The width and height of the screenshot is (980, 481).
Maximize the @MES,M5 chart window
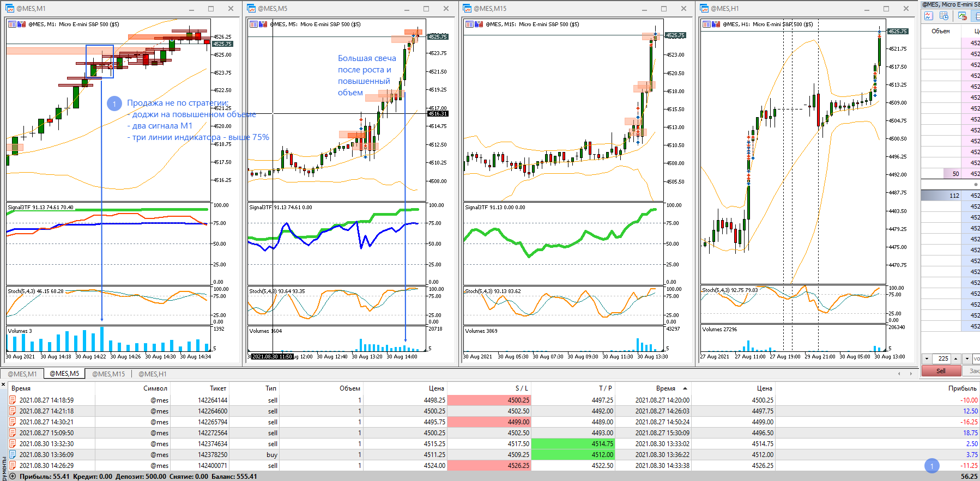[x=426, y=9]
